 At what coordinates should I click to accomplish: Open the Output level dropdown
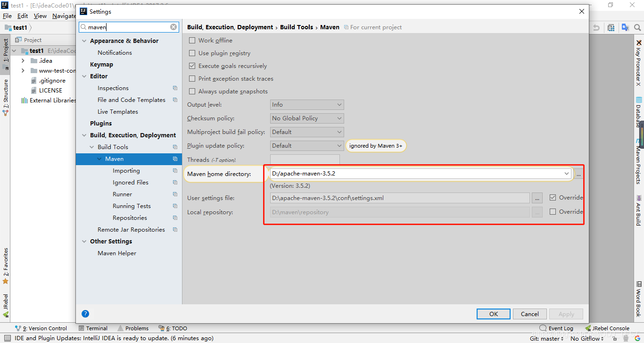click(x=307, y=105)
